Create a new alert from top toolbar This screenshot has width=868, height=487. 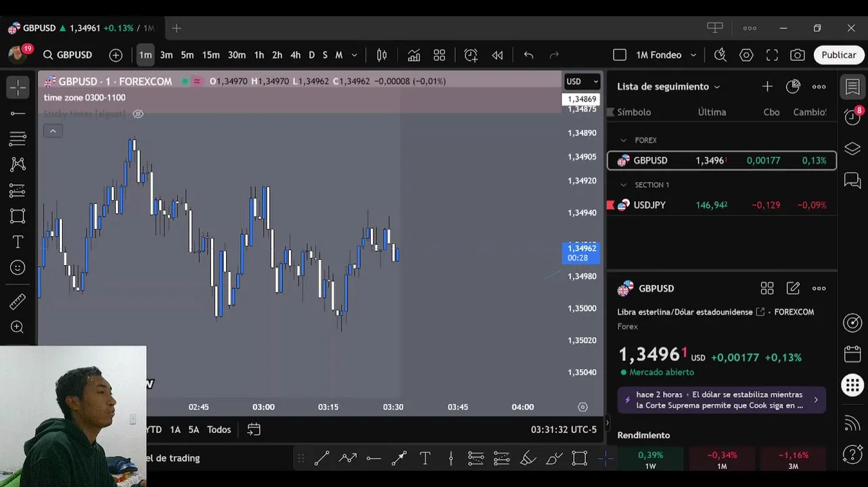pos(471,55)
